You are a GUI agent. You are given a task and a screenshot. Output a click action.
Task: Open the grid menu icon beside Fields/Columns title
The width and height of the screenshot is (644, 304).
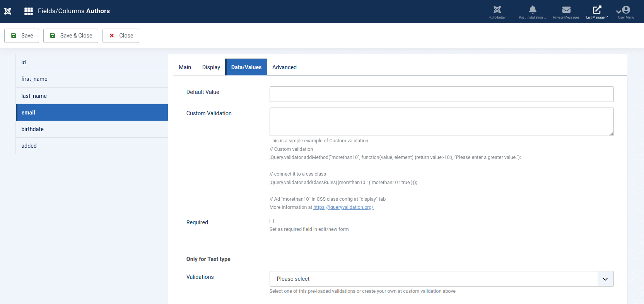pos(29,11)
